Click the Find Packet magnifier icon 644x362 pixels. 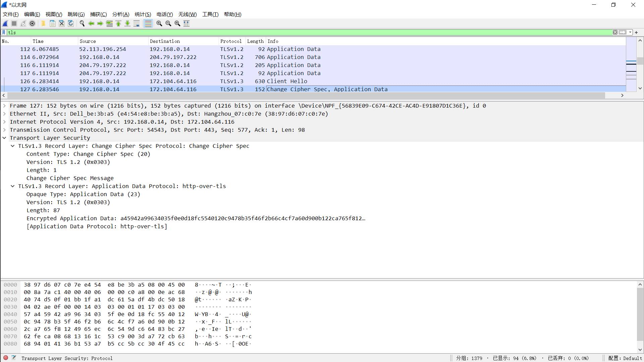[x=82, y=23]
